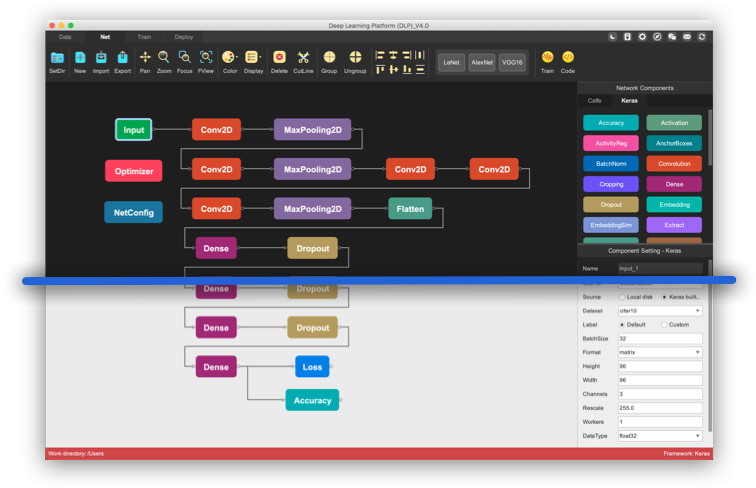Open the Format matrix dropdown

tap(660, 352)
